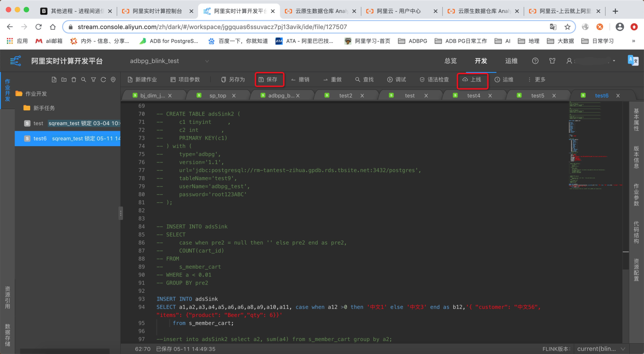Close the test6 editor tab

coord(618,96)
